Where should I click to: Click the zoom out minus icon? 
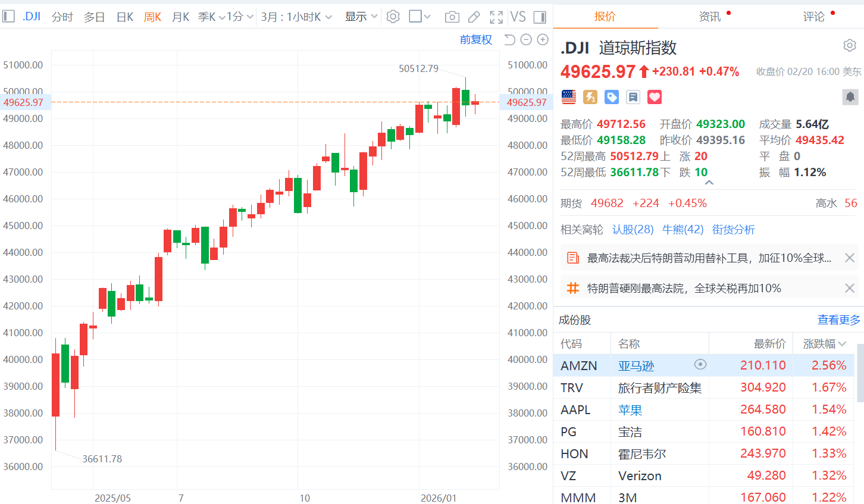(526, 40)
